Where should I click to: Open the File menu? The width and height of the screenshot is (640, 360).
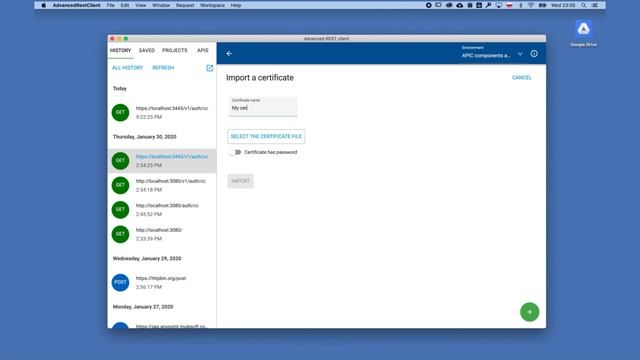pyautogui.click(x=111, y=5)
